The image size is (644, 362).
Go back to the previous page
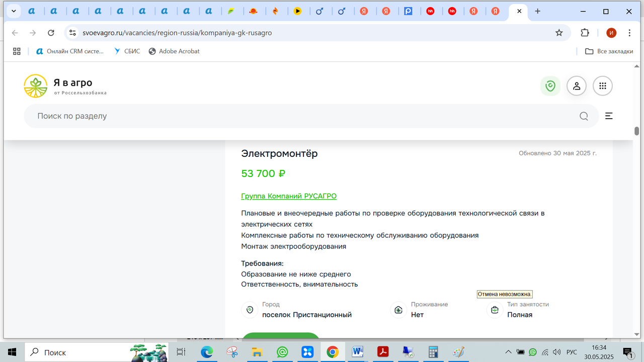15,33
